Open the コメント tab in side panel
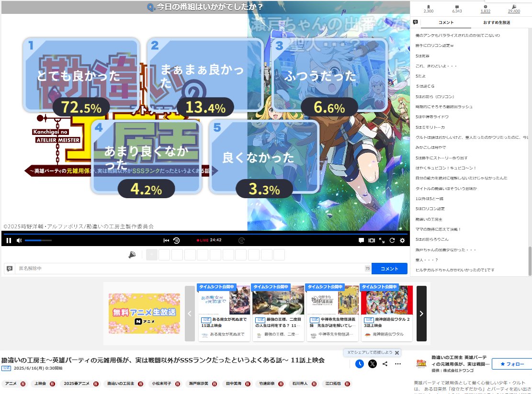The width and height of the screenshot is (532, 394). click(x=446, y=23)
